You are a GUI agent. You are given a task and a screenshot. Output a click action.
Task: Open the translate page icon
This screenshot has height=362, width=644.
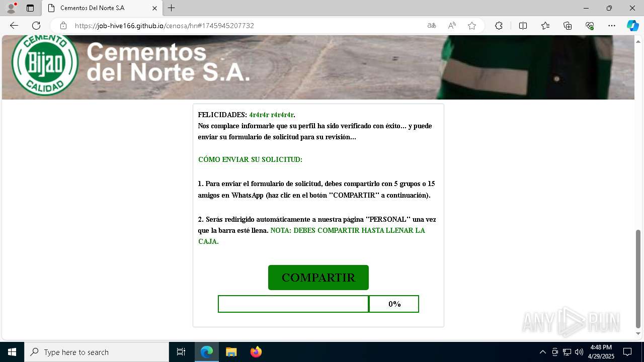(x=432, y=26)
